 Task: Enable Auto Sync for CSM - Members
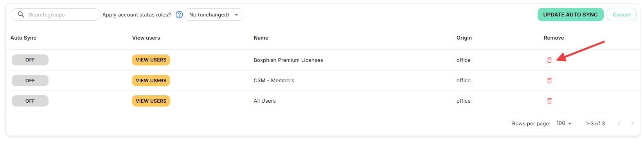coord(30,80)
